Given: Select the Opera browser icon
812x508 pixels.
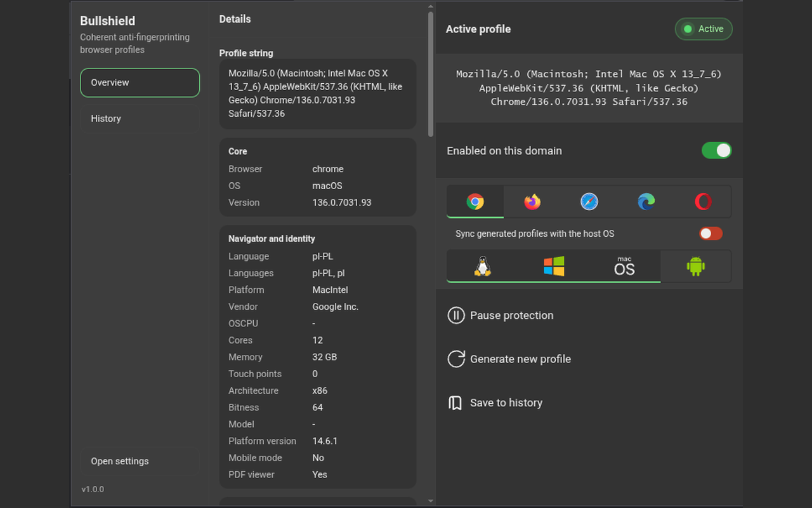Looking at the screenshot, I should pyautogui.click(x=703, y=202).
